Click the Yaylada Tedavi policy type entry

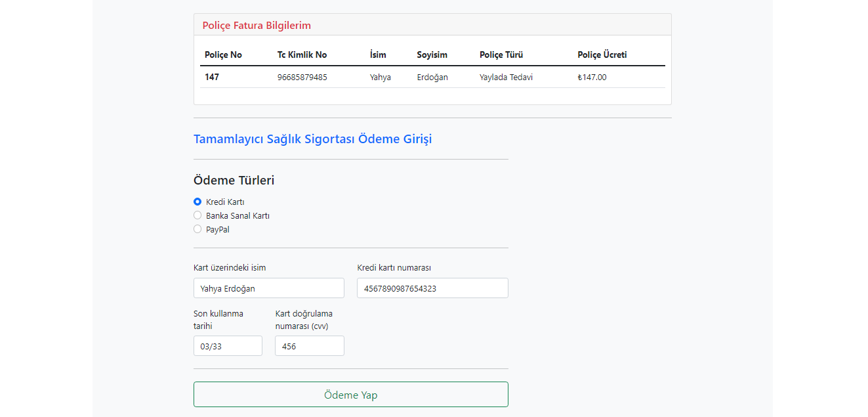click(506, 77)
